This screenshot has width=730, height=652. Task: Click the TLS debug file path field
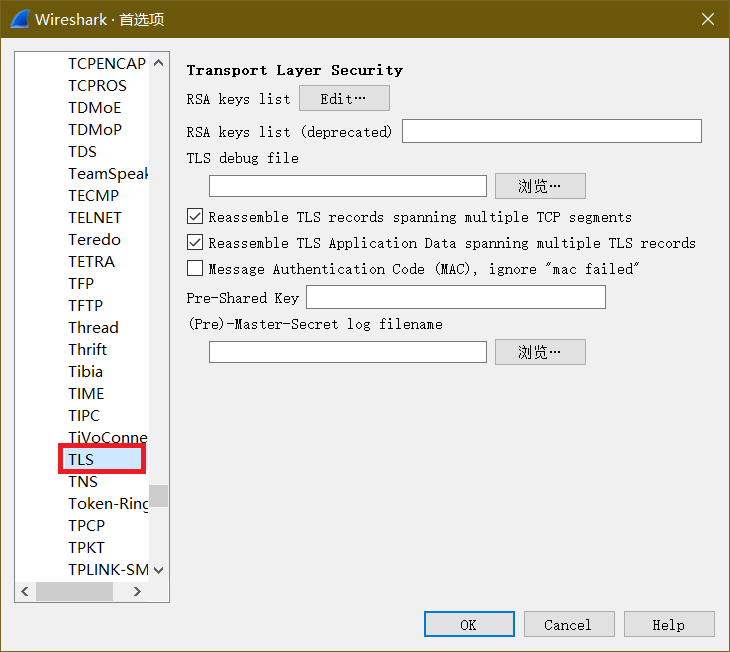click(x=347, y=186)
